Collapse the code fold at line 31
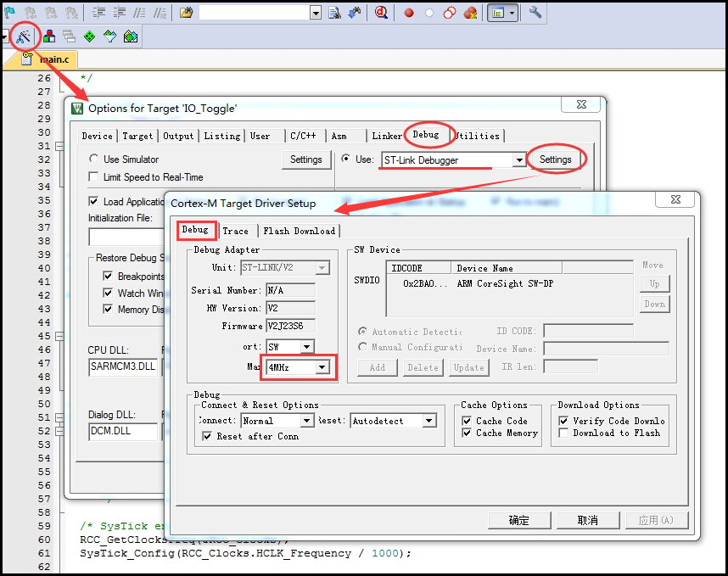The image size is (728, 576). [59, 146]
